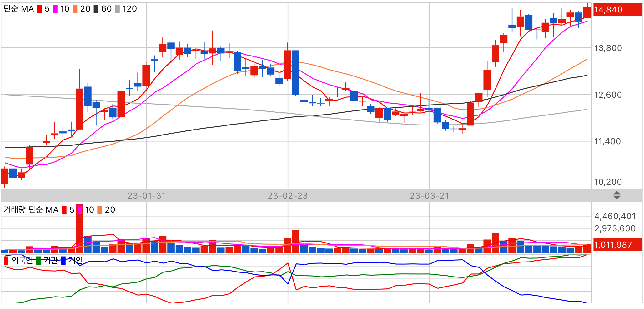Click the red volume MA 5 swatch
The width and height of the screenshot is (644, 309).
pos(64,210)
